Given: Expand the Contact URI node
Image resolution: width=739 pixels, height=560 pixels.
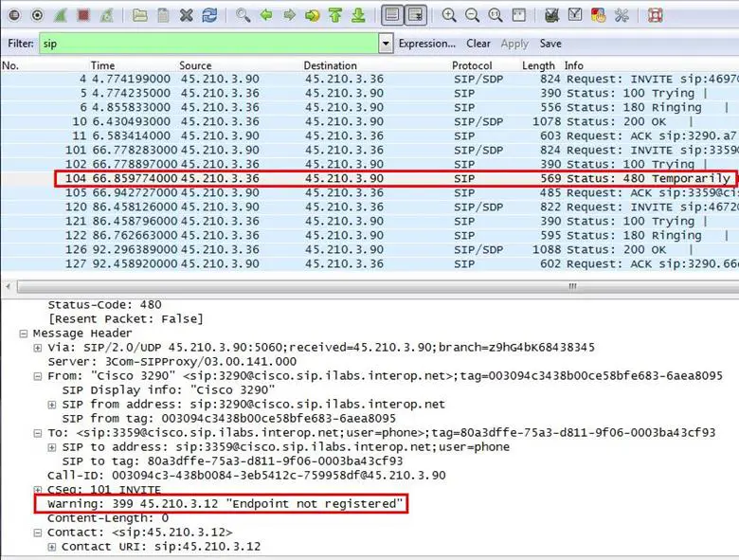Looking at the screenshot, I should pos(51,547).
